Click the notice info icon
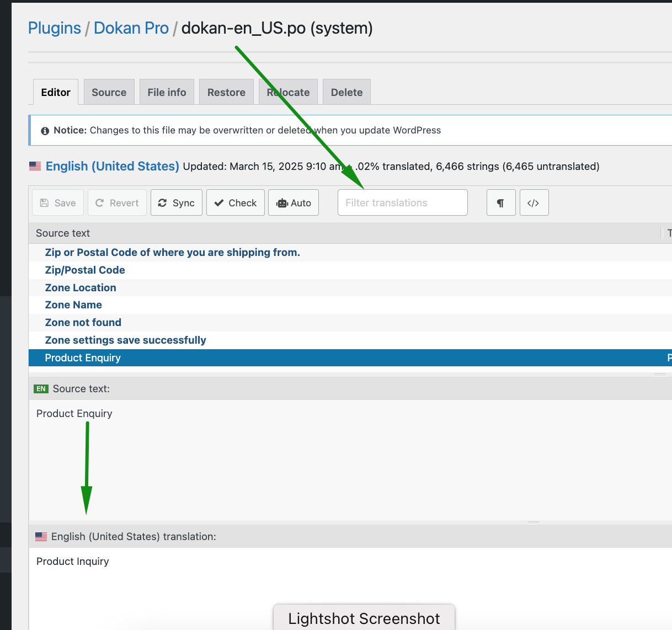672x630 pixels. click(x=45, y=131)
